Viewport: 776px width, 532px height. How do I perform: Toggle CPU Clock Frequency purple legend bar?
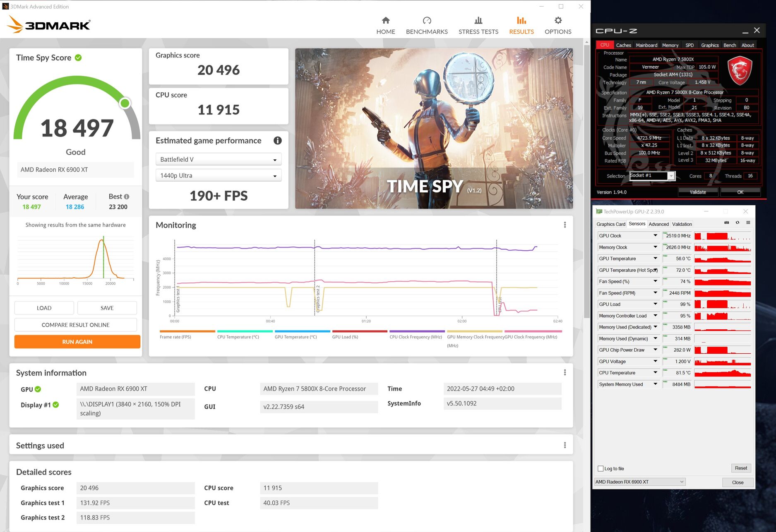417,331
